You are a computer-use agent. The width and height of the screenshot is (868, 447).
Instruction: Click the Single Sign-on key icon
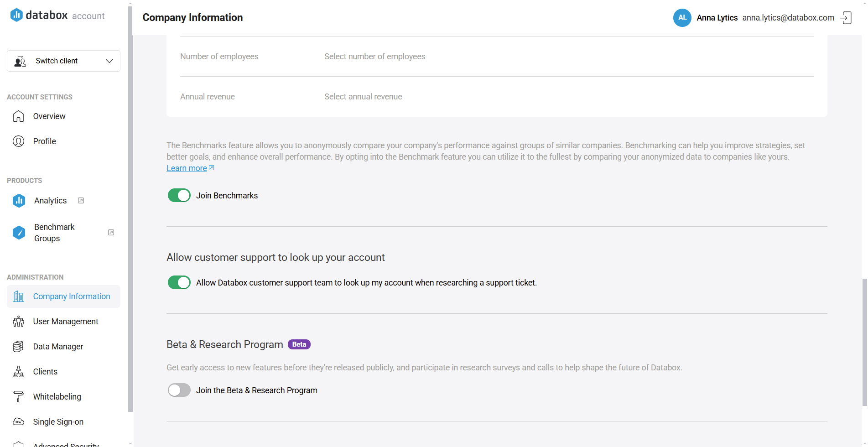pyautogui.click(x=18, y=422)
